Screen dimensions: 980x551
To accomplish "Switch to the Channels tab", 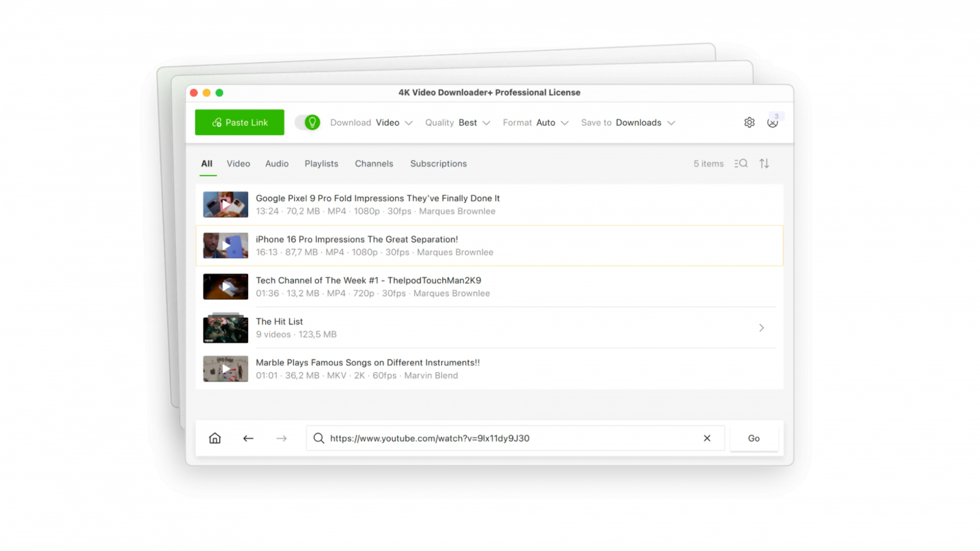I will 374,163.
